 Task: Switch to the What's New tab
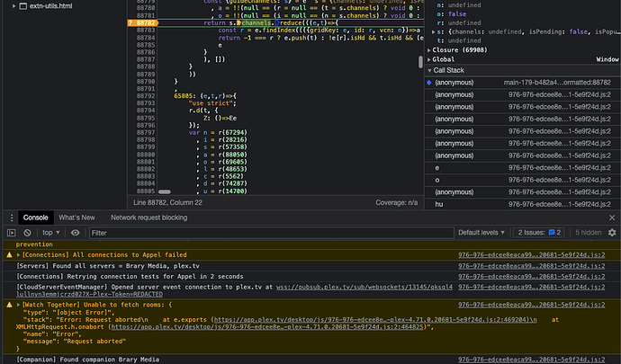(x=76, y=218)
